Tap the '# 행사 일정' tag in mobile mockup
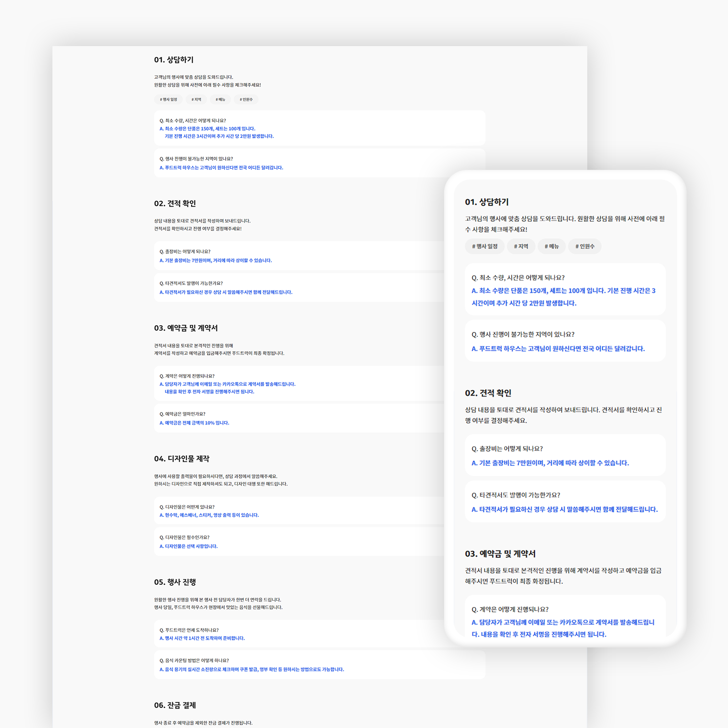This screenshot has width=728, height=728. click(485, 247)
